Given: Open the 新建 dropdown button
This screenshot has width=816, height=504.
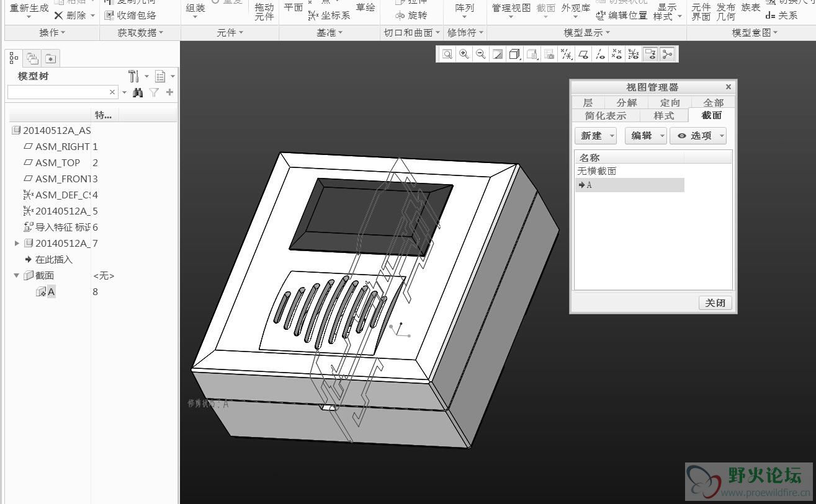Looking at the screenshot, I should pyautogui.click(x=596, y=136).
